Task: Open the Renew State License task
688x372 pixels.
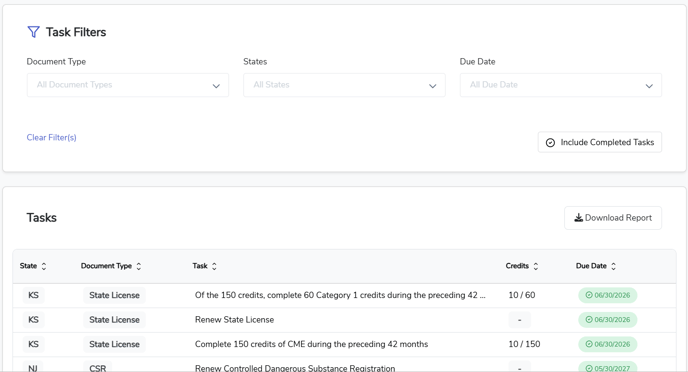Action: [234, 320]
